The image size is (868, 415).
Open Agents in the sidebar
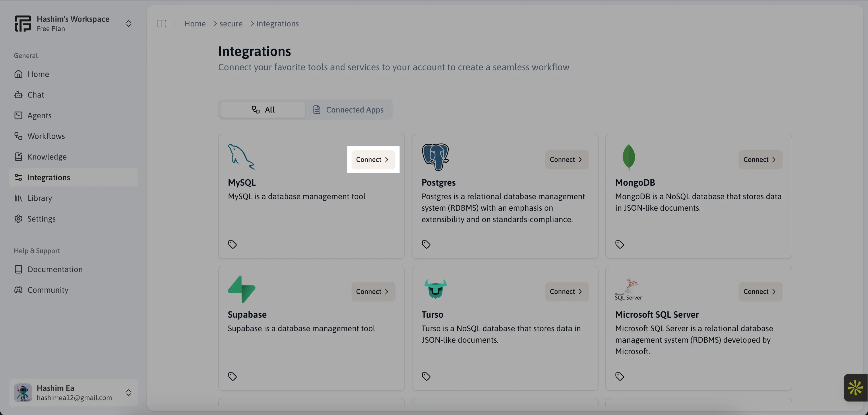(73, 115)
